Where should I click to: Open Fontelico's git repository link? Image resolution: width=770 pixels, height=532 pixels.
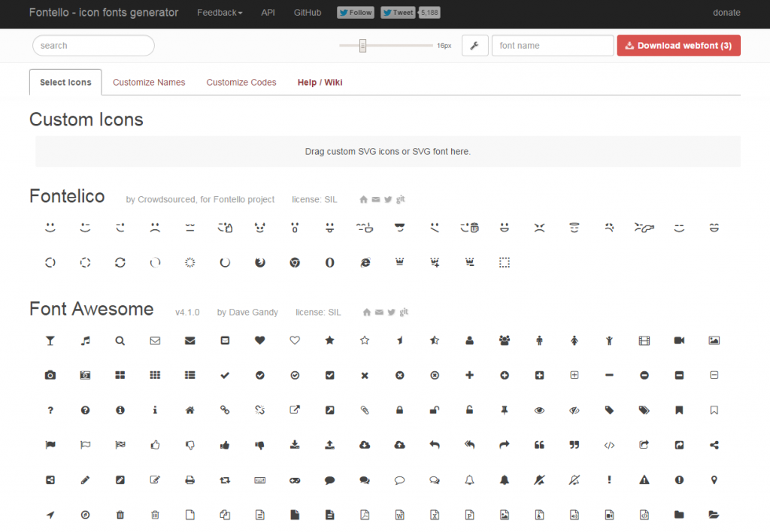coord(401,199)
